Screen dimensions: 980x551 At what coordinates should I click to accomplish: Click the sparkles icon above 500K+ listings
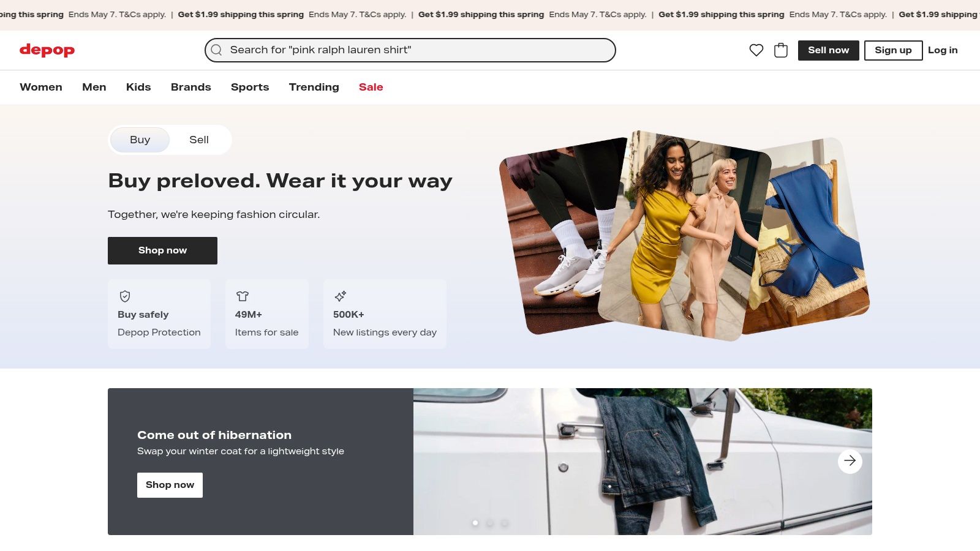coord(341,296)
